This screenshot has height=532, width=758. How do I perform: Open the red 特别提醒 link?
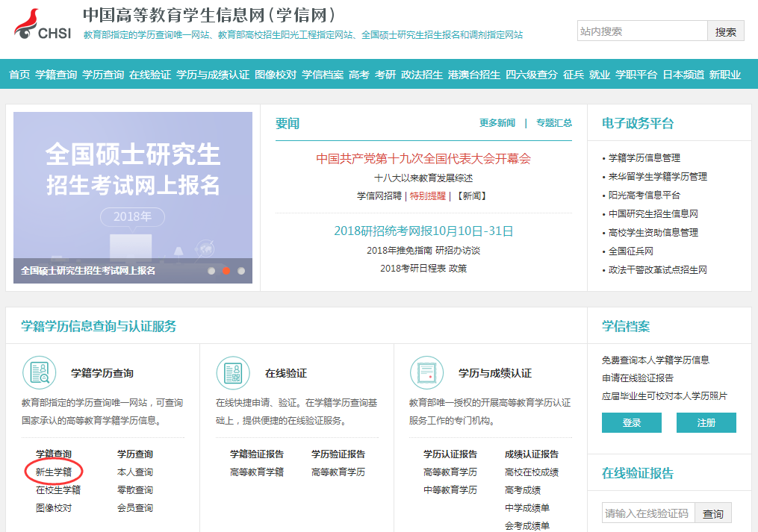pos(428,195)
